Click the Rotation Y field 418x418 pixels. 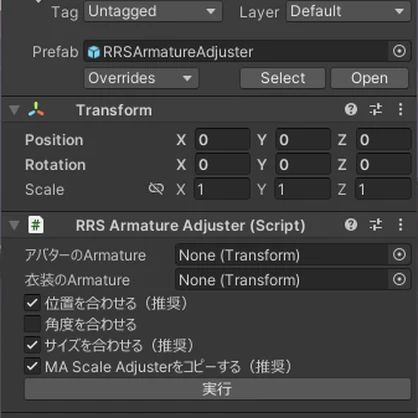click(x=303, y=164)
